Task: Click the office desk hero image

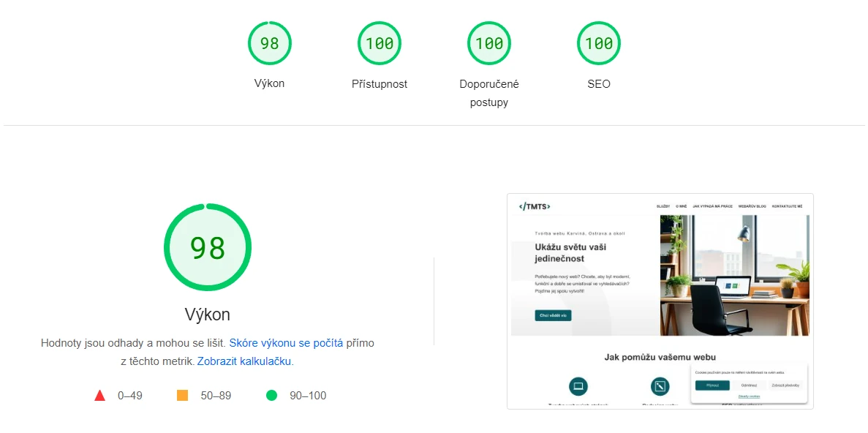Action: coord(735,275)
